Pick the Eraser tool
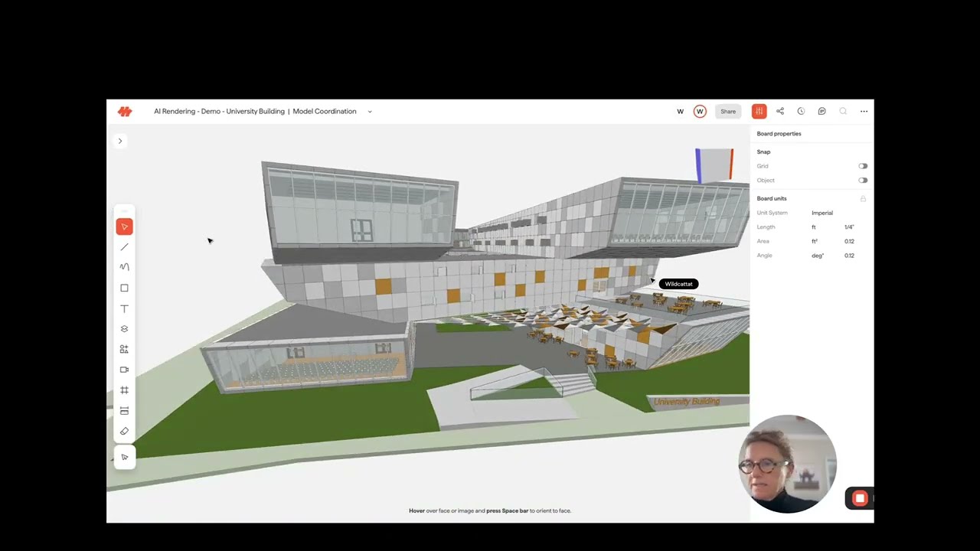The image size is (980, 551). [124, 432]
